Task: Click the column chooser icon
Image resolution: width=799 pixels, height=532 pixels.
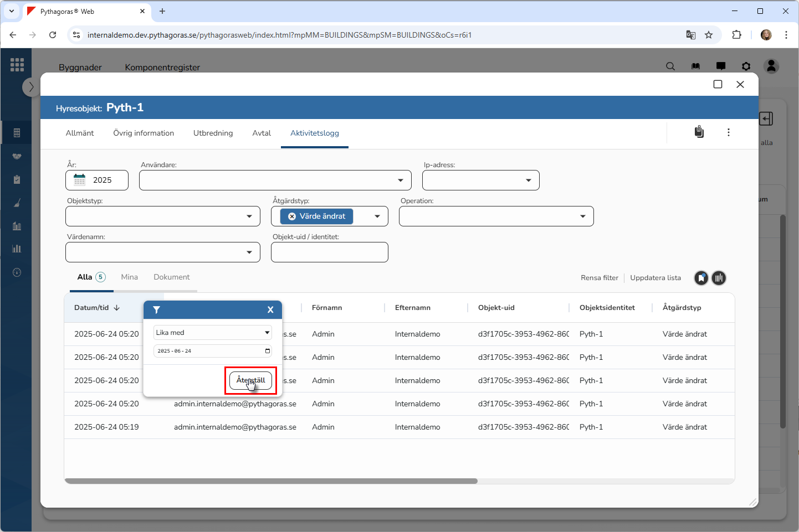Action: tap(719, 278)
